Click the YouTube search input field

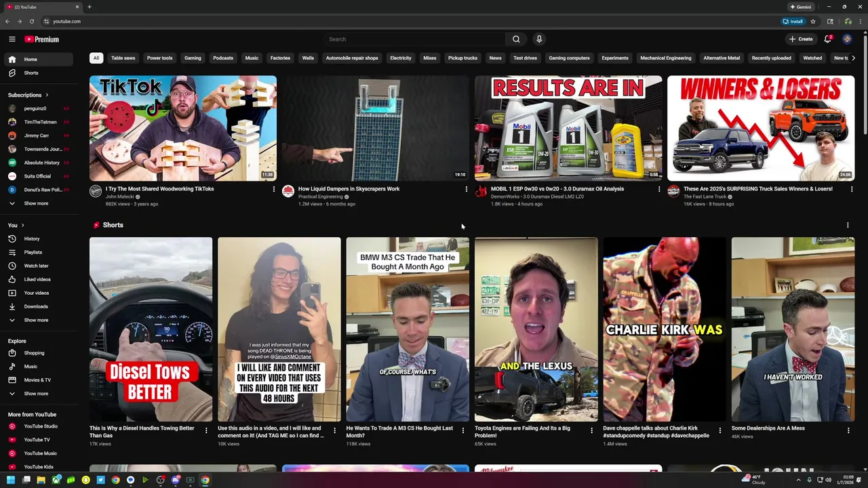pos(414,39)
